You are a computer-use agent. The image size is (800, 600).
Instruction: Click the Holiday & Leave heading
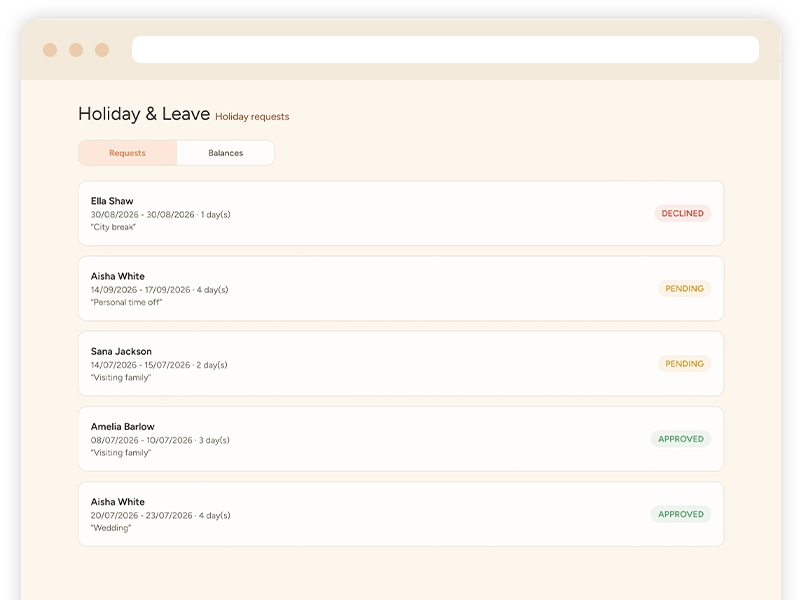point(144,114)
